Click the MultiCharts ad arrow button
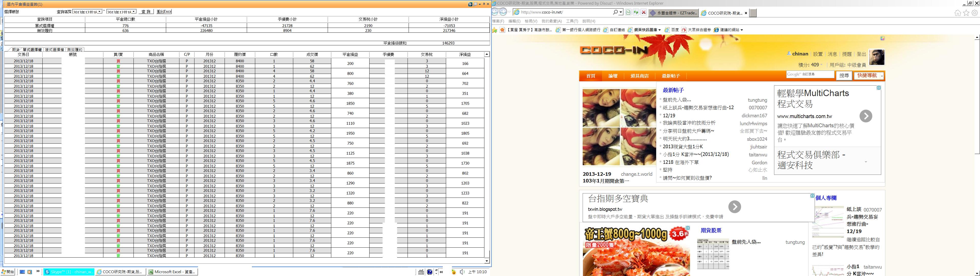Image resolution: width=980 pixels, height=276 pixels. 865,116
